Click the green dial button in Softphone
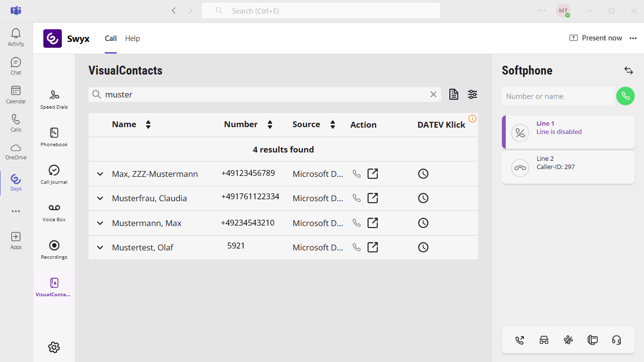The height and width of the screenshot is (362, 644). (x=625, y=96)
